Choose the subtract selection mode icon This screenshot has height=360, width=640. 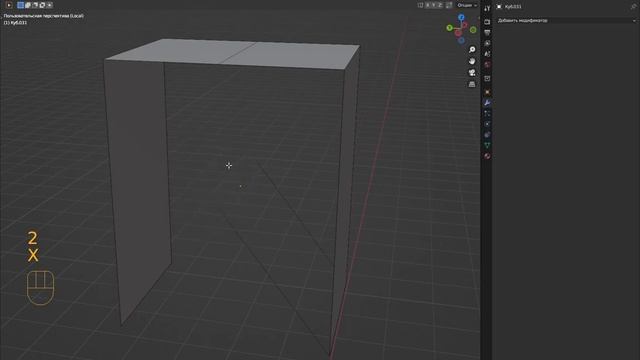[x=35, y=5]
